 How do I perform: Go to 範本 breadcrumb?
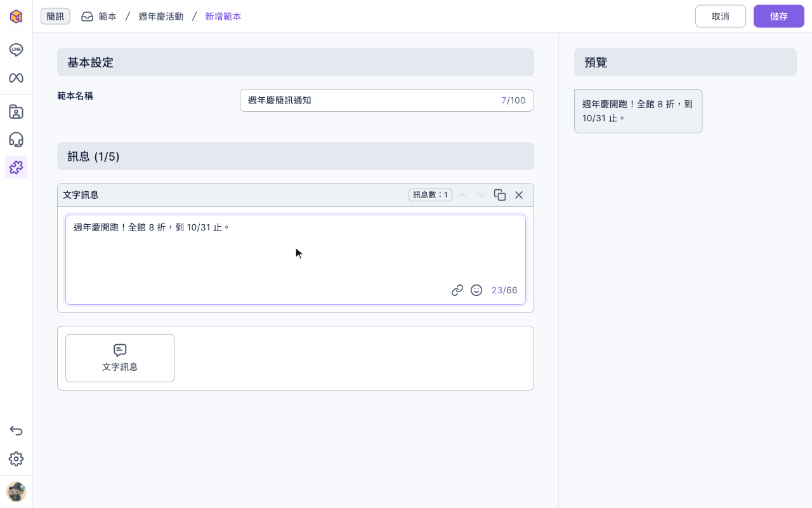[108, 17]
